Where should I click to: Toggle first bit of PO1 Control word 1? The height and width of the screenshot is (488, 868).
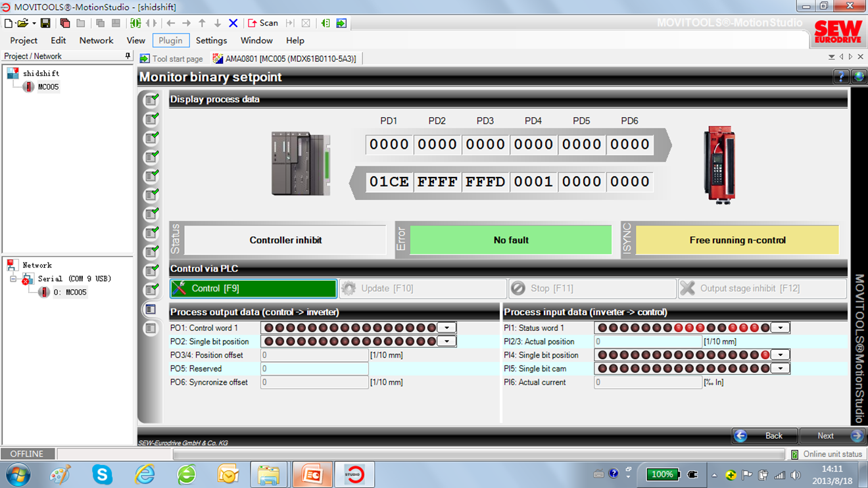point(269,328)
